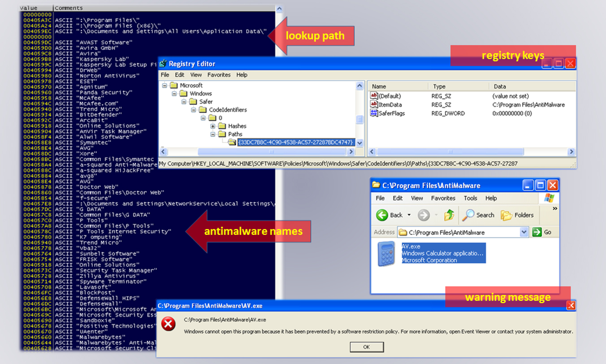
Task: Collapse the Safer key in registry tree
Action: pos(184,102)
